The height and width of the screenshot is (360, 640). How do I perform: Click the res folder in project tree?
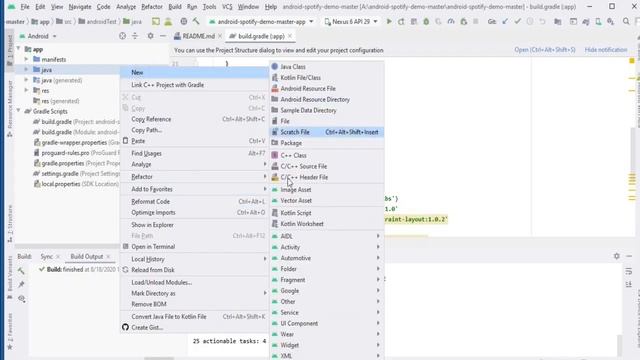click(41, 91)
